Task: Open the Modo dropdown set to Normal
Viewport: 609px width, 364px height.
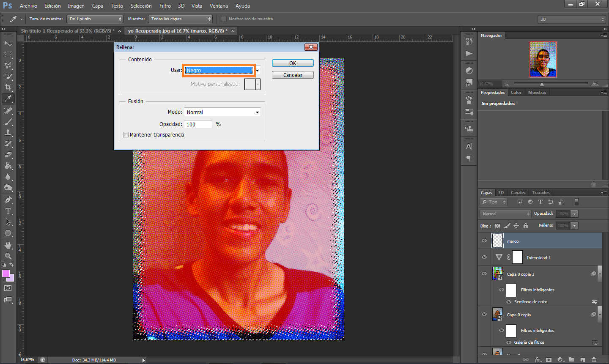Action: (222, 112)
